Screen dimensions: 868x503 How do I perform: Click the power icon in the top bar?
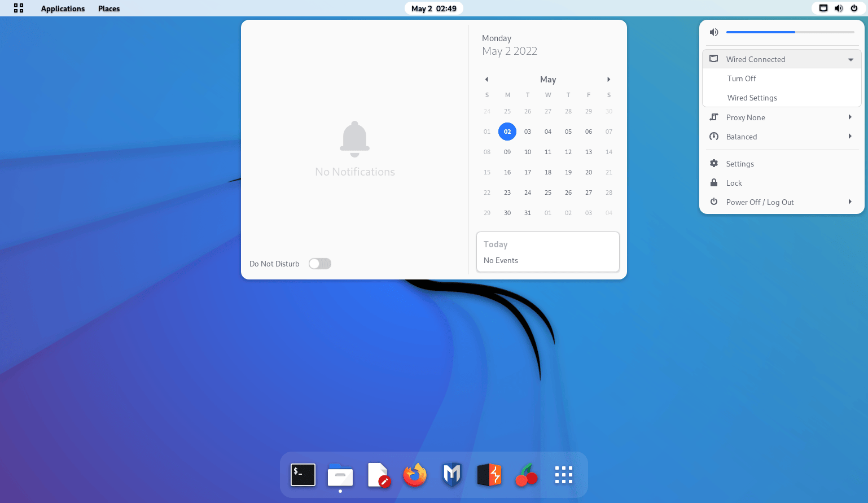tap(855, 8)
